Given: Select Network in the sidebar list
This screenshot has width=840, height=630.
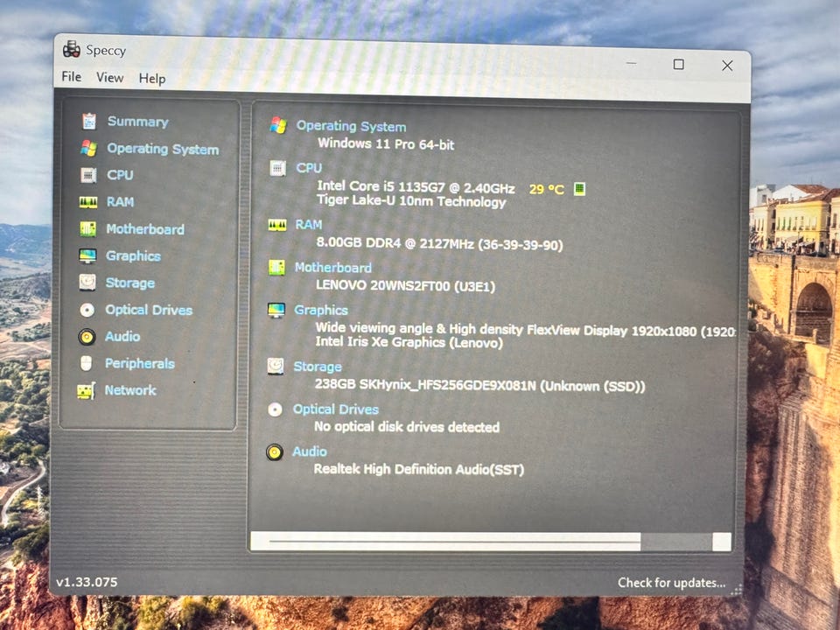Looking at the screenshot, I should (x=130, y=390).
